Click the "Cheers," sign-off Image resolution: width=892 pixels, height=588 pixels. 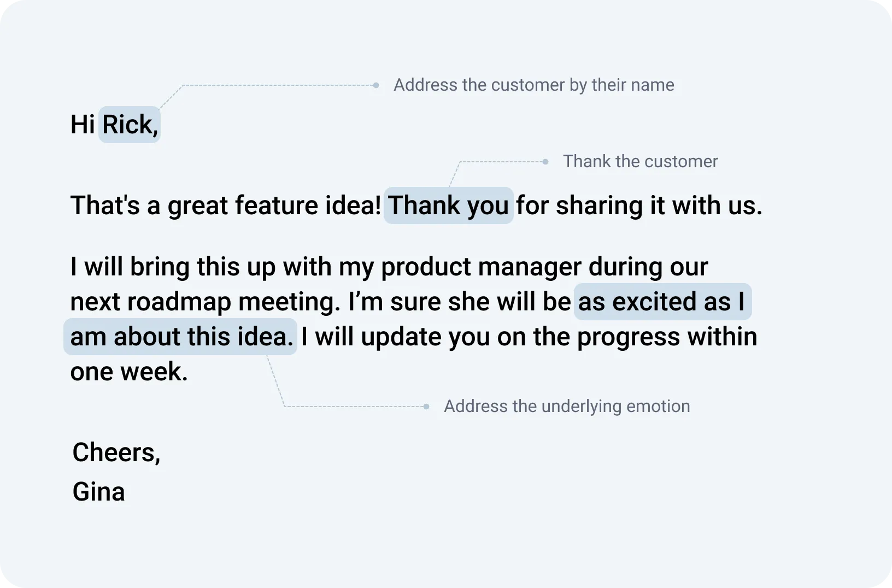(x=116, y=452)
